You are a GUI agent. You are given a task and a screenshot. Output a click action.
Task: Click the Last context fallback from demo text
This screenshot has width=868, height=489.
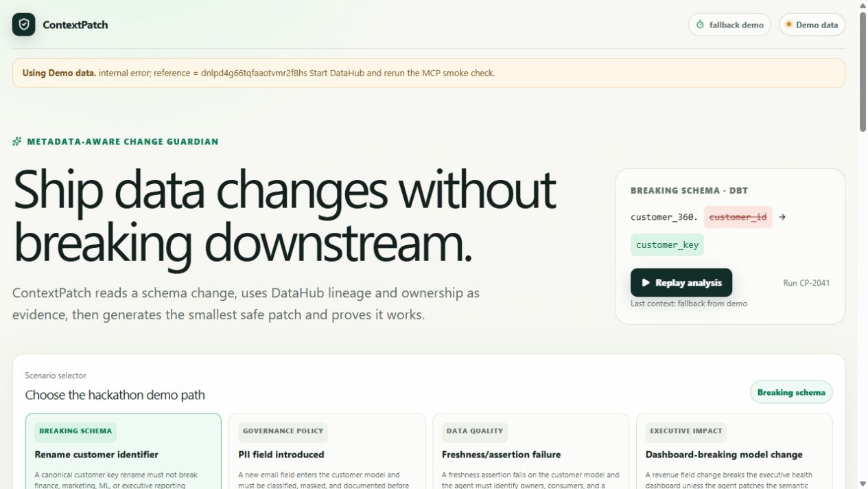pyautogui.click(x=689, y=304)
